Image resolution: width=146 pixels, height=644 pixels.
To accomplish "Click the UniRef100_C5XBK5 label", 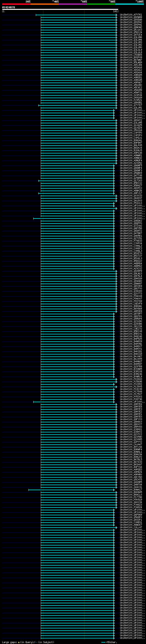I will point(131,55).
